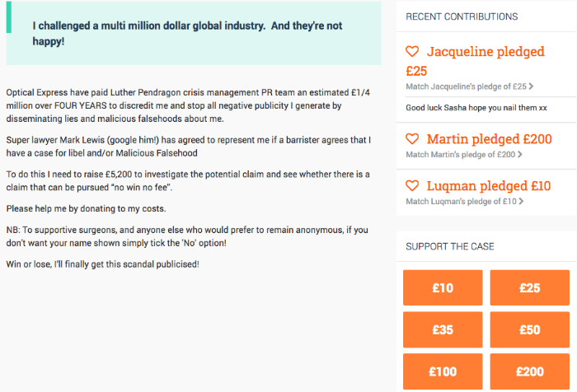Click chevron after Match Jacqueline's pledge
The image size is (577, 392).
[531, 86]
